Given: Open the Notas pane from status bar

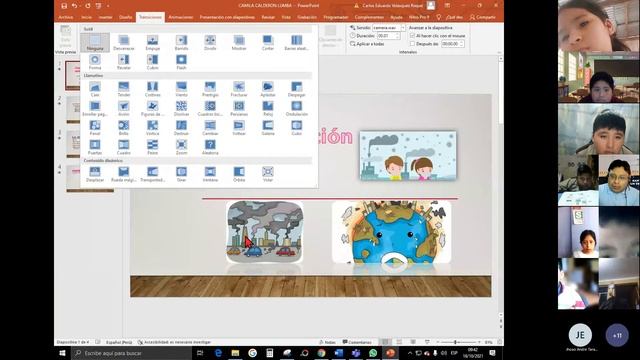Looking at the screenshot, I should [x=327, y=342].
